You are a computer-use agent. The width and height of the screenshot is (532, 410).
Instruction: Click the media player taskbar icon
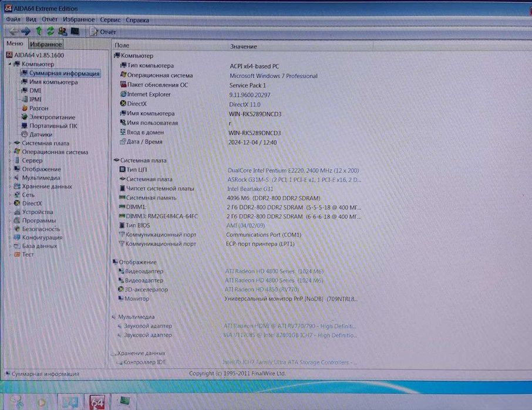[x=42, y=402]
